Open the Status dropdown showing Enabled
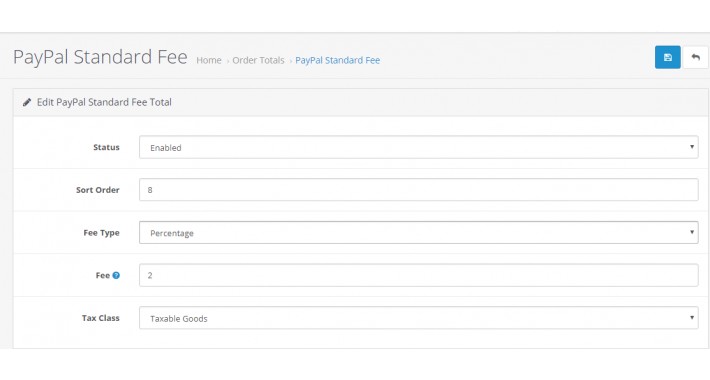The height and width of the screenshot is (380, 710). [418, 147]
